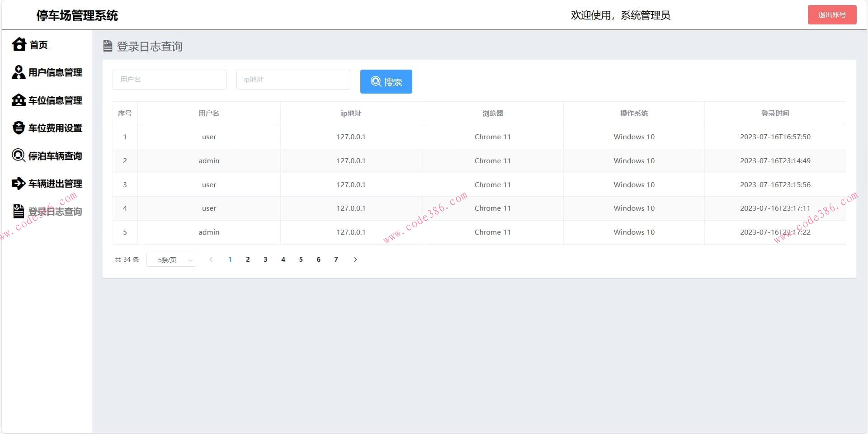868x434 pixels.
Task: Select the 车位费用设置 menu item
Action: click(55, 128)
